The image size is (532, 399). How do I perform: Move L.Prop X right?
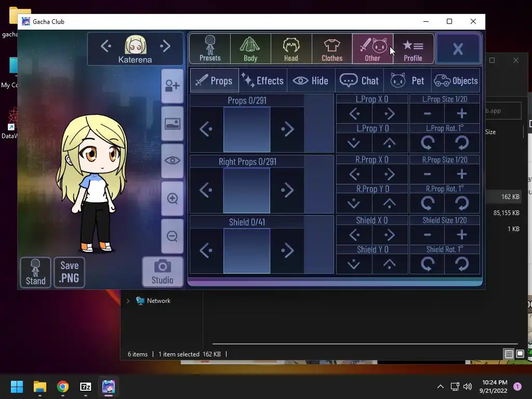tap(390, 114)
